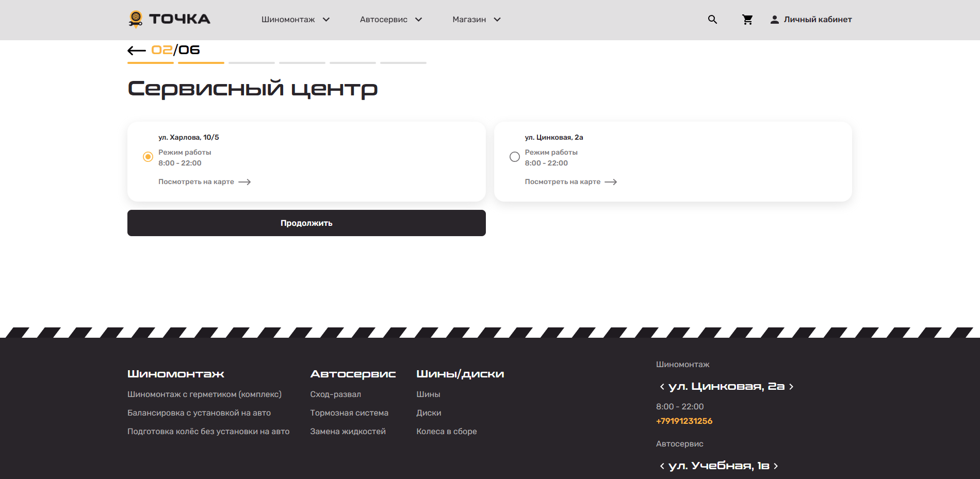The height and width of the screenshot is (479, 980).
Task: Open Личный кабинет account page
Action: [811, 20]
